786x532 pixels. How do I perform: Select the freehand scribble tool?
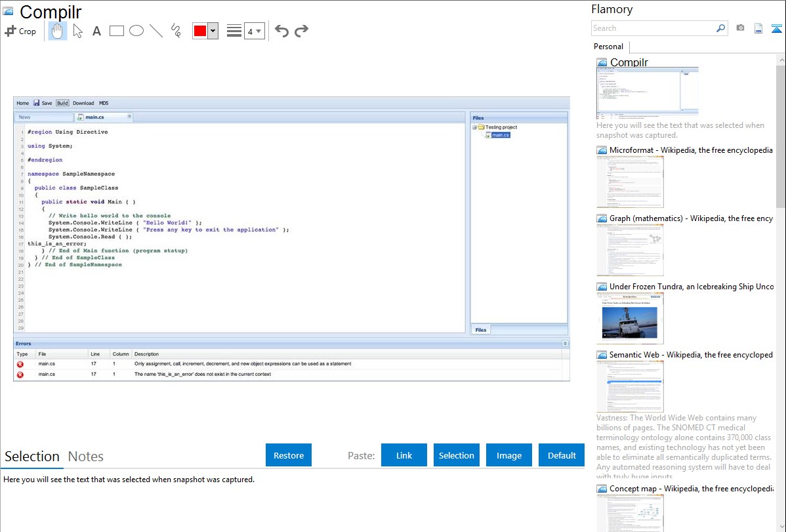176,31
